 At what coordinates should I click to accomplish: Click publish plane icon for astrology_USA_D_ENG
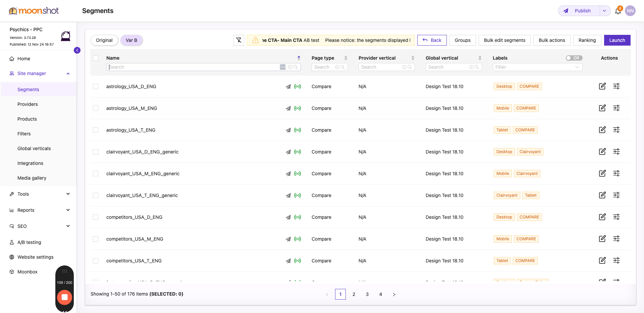(x=288, y=86)
